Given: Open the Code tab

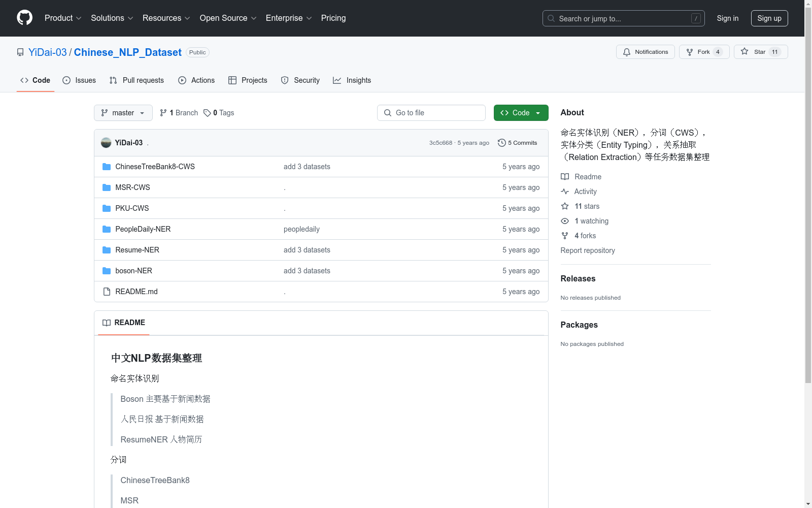Looking at the screenshot, I should coord(36,80).
